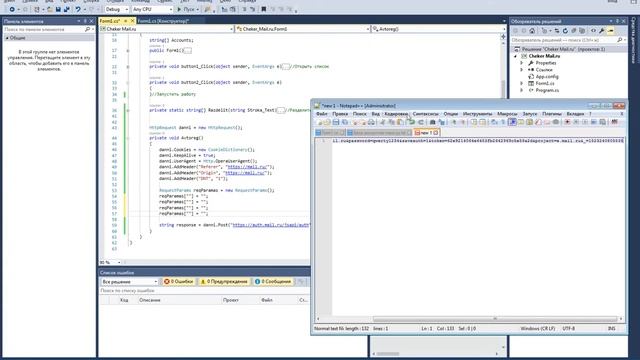The height and width of the screenshot is (360, 640).
Task: Expand the Properties node in Solution Explorer
Action: [521, 63]
